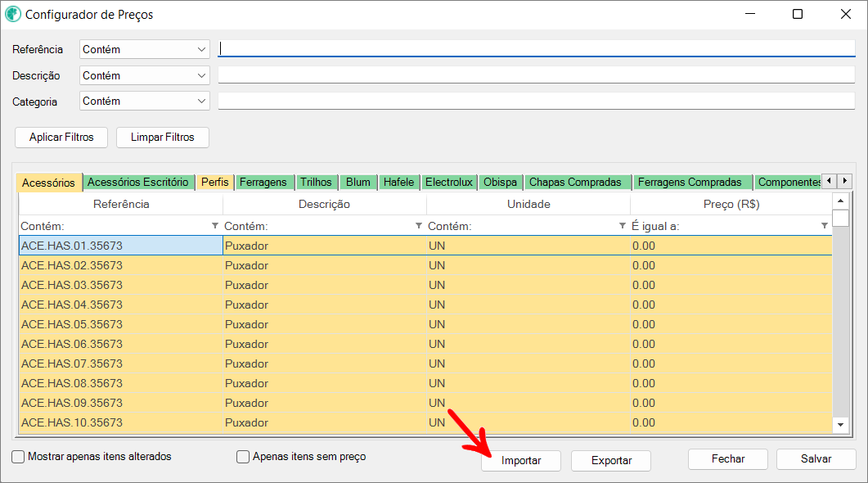868x483 pixels.
Task: Click the Aplicar Filtros button
Action: point(61,138)
